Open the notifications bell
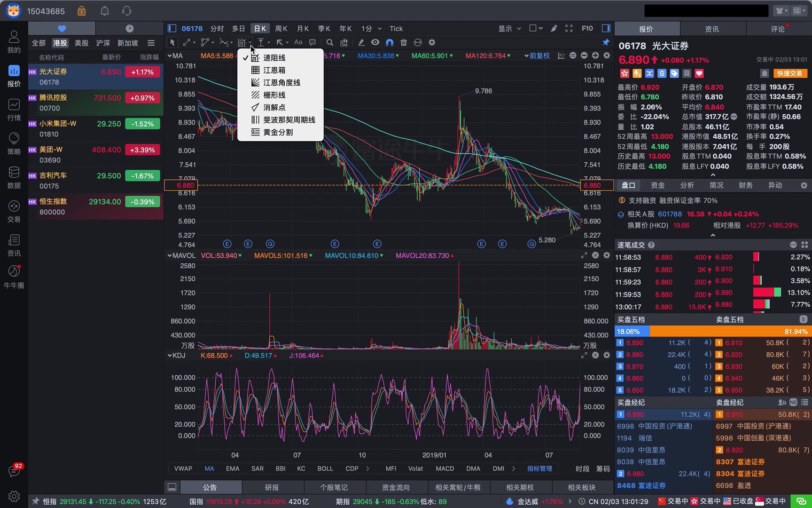The height and width of the screenshot is (508, 812). click(105, 11)
